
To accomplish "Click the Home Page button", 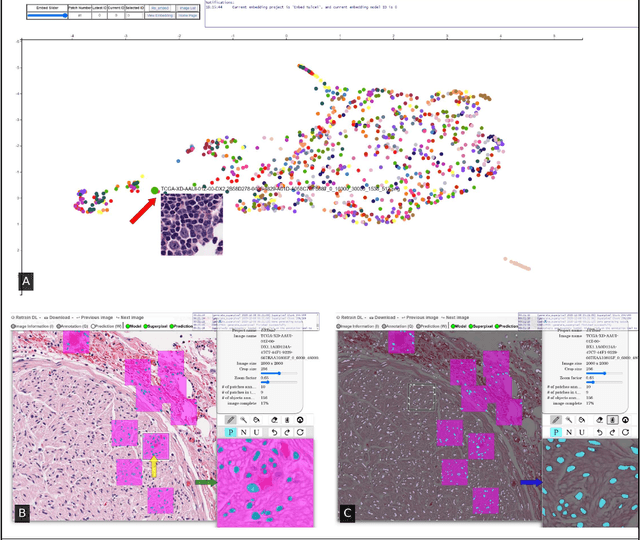I will point(188,16).
